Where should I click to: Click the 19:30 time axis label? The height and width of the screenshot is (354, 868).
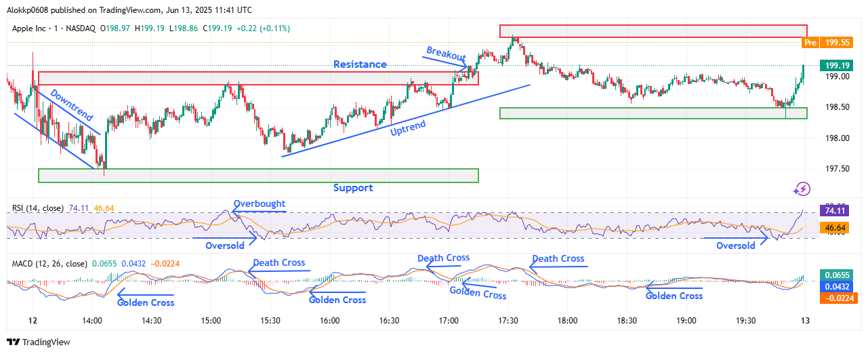point(745,320)
